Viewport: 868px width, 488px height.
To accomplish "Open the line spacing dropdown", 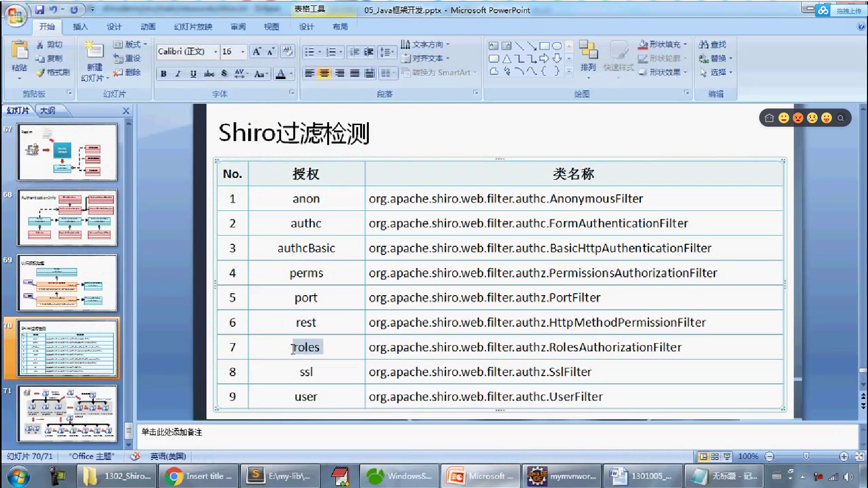I will [387, 52].
